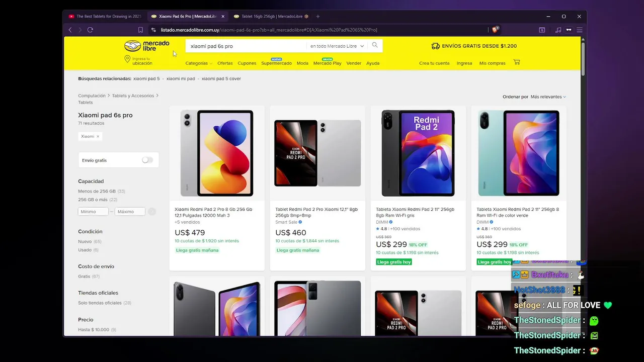Switch to 'The Best Tablets for Drawing' tab
Viewport: 644px width, 362px height.
coord(105,17)
